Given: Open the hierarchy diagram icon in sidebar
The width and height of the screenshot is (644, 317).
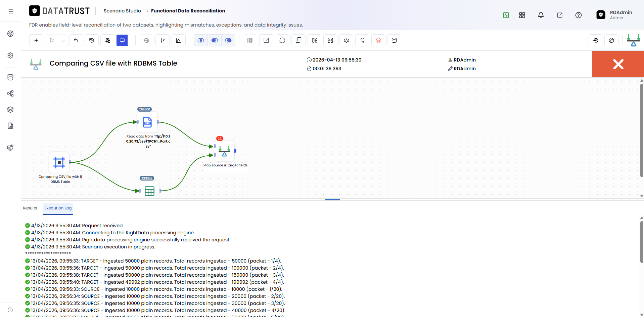Looking at the screenshot, I should coord(10,93).
